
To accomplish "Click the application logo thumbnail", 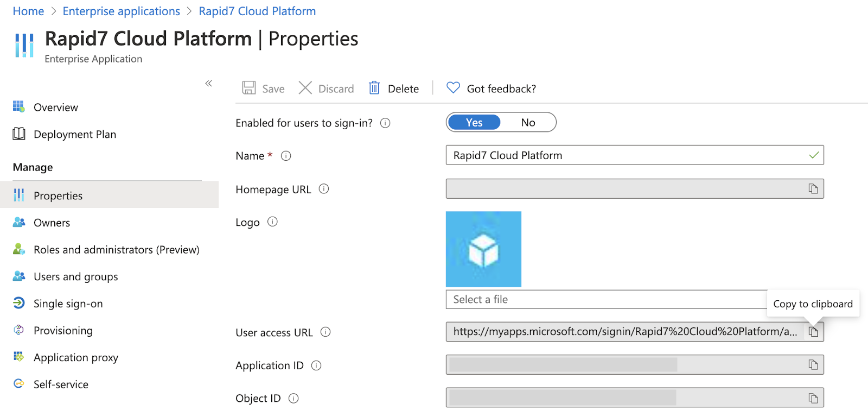I will pyautogui.click(x=483, y=249).
